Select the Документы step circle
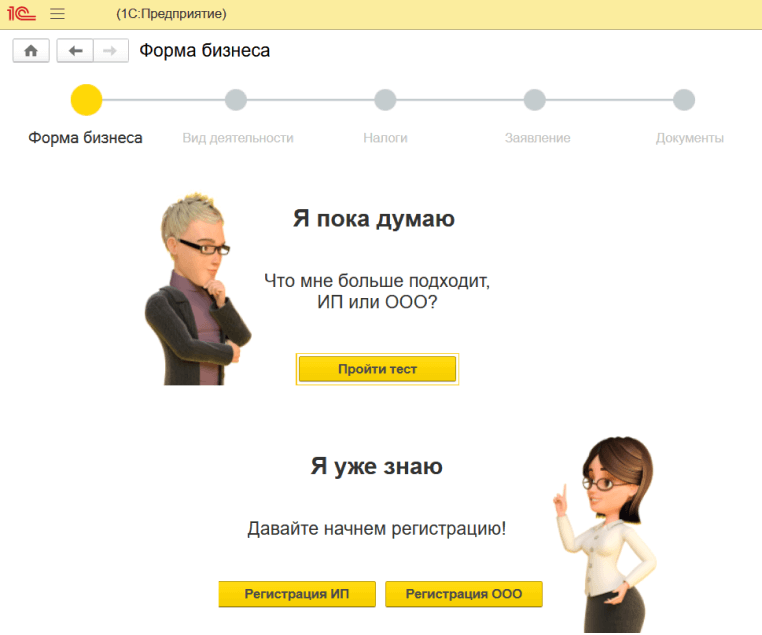This screenshot has height=635, width=762. [x=684, y=100]
